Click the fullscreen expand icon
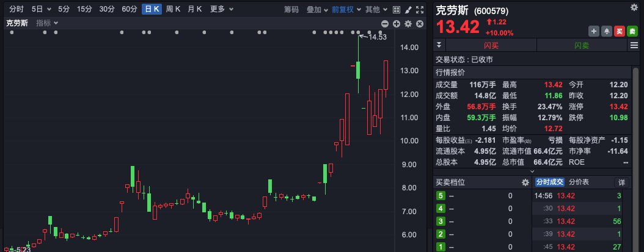 tap(420, 10)
